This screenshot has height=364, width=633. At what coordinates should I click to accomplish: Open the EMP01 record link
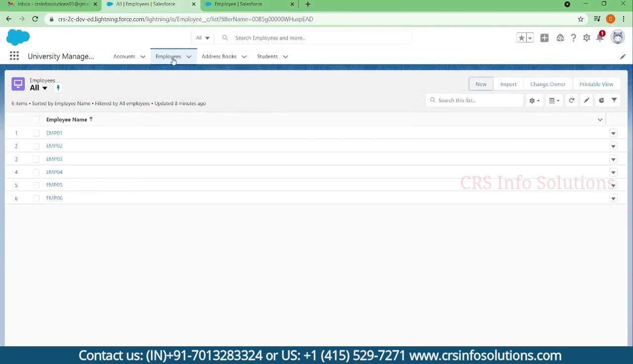[54, 133]
